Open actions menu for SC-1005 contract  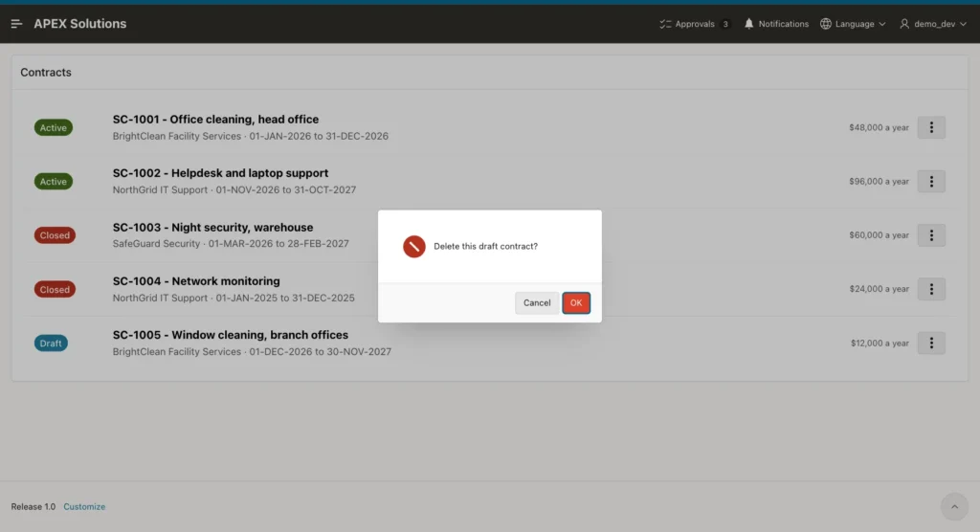[x=931, y=343]
